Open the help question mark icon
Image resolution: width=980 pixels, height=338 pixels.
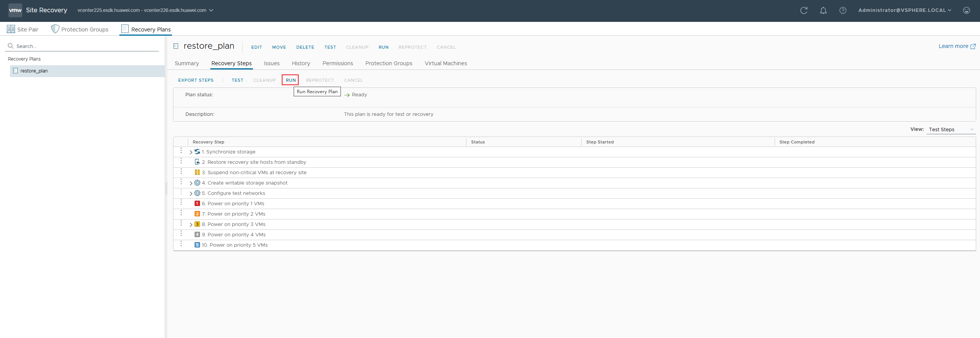843,10
